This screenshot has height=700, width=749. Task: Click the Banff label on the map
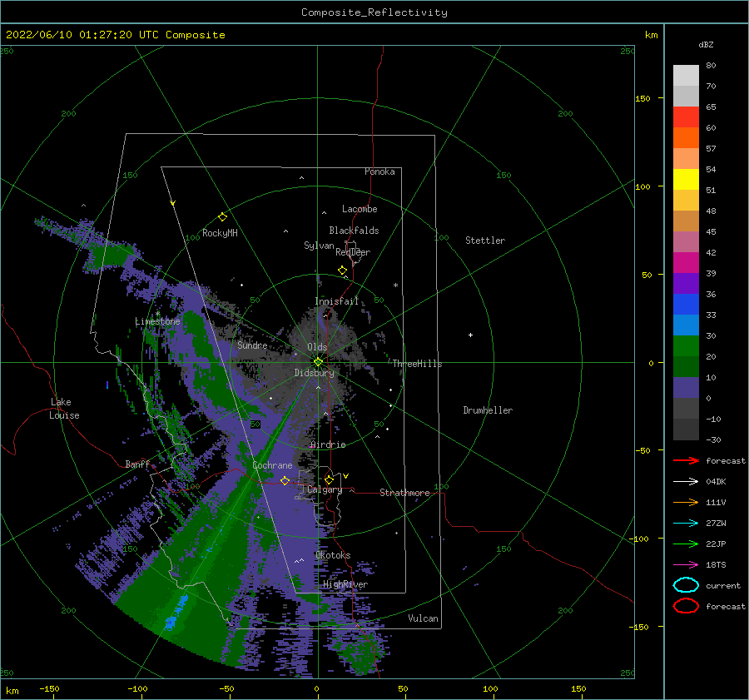(137, 464)
